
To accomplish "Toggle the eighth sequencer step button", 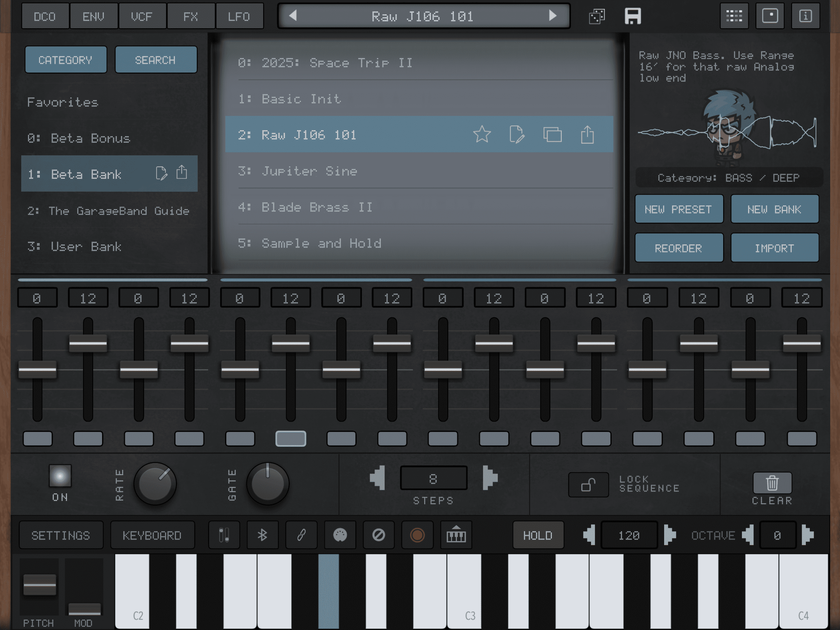I will 392,439.
